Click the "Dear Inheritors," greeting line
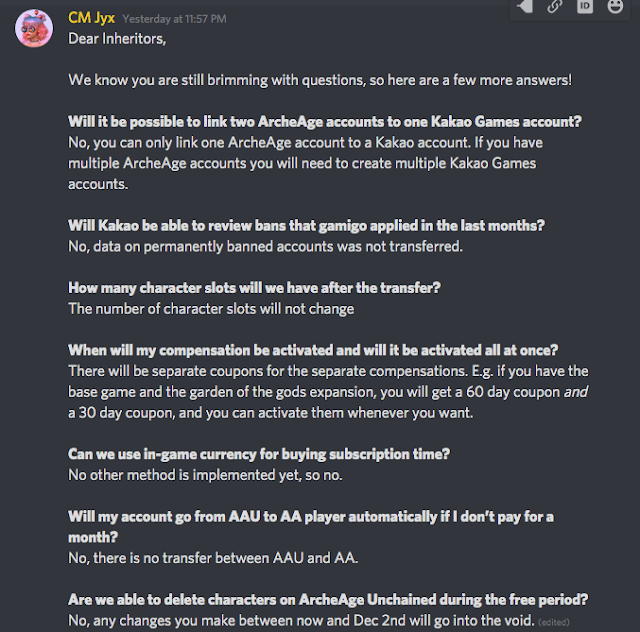Screen dimensions: 640x632 click(115, 39)
